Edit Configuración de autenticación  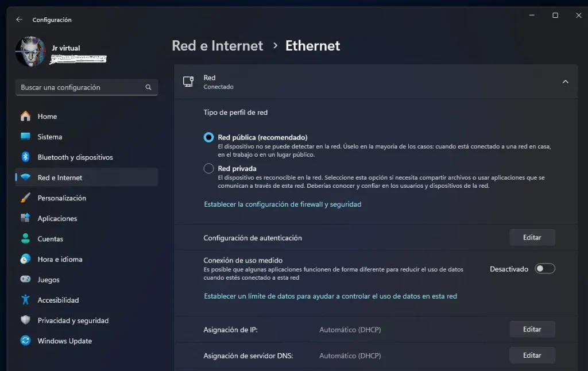pyautogui.click(x=532, y=237)
